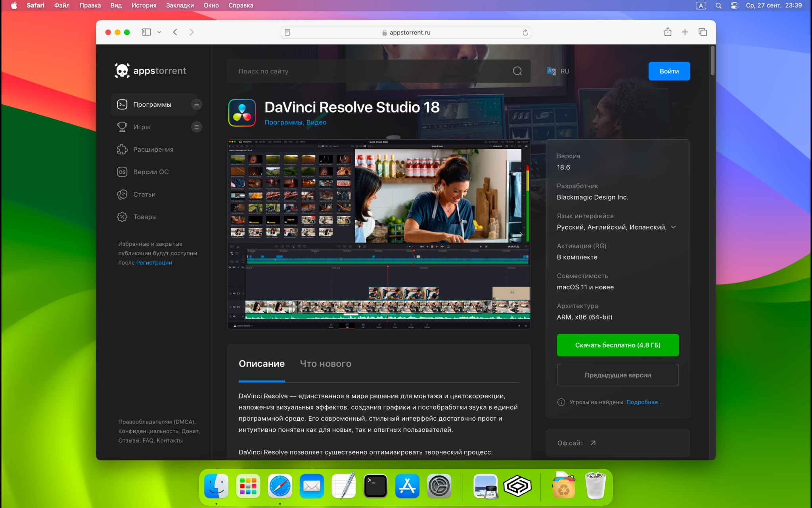Follow the Регистрации link
Viewport: 812px width, 508px height.
[x=154, y=263]
